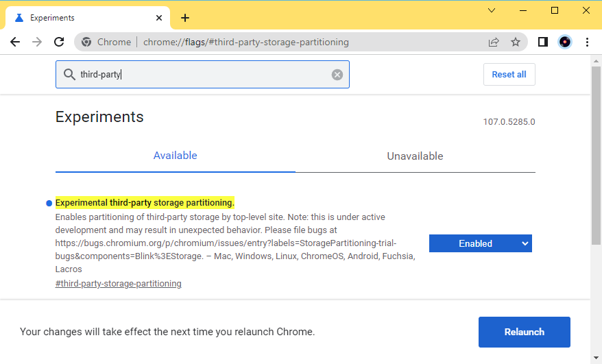Click the forward navigation arrow
Image resolution: width=602 pixels, height=364 pixels.
(37, 42)
